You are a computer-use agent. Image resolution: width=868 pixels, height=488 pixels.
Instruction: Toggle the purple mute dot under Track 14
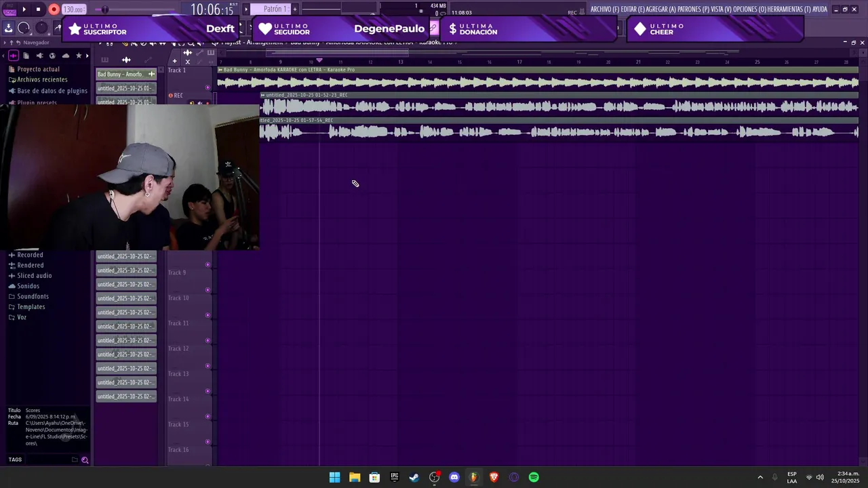(208, 417)
